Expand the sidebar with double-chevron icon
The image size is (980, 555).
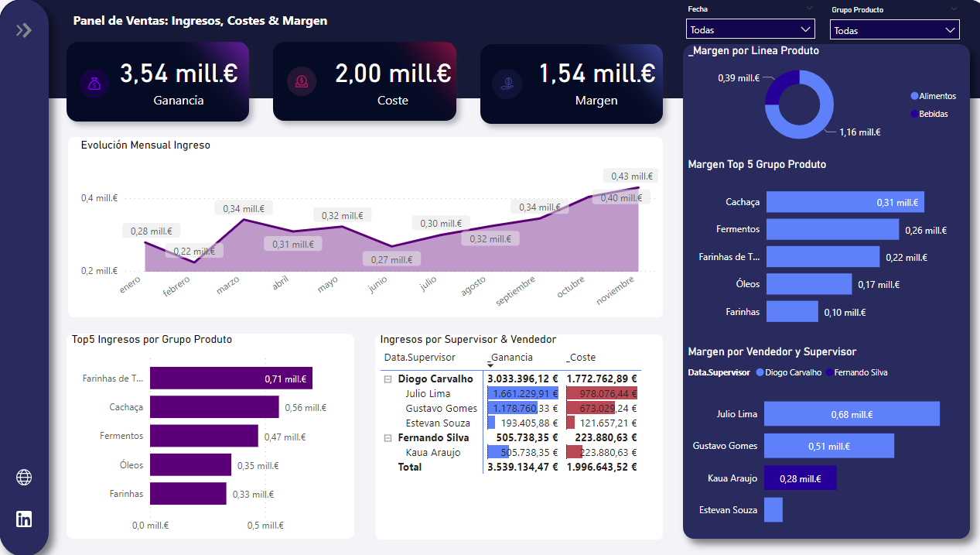pos(24,30)
